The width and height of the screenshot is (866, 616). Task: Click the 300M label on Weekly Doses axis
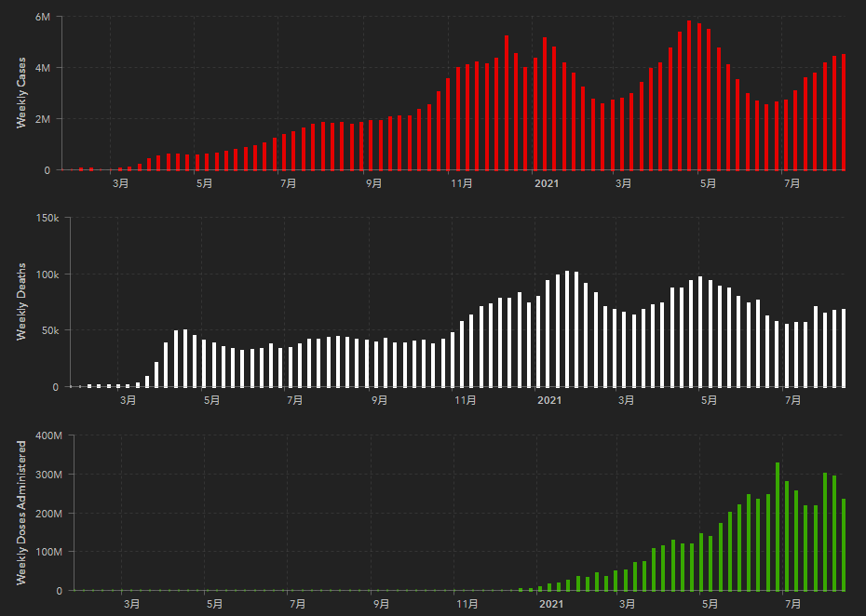click(51, 475)
